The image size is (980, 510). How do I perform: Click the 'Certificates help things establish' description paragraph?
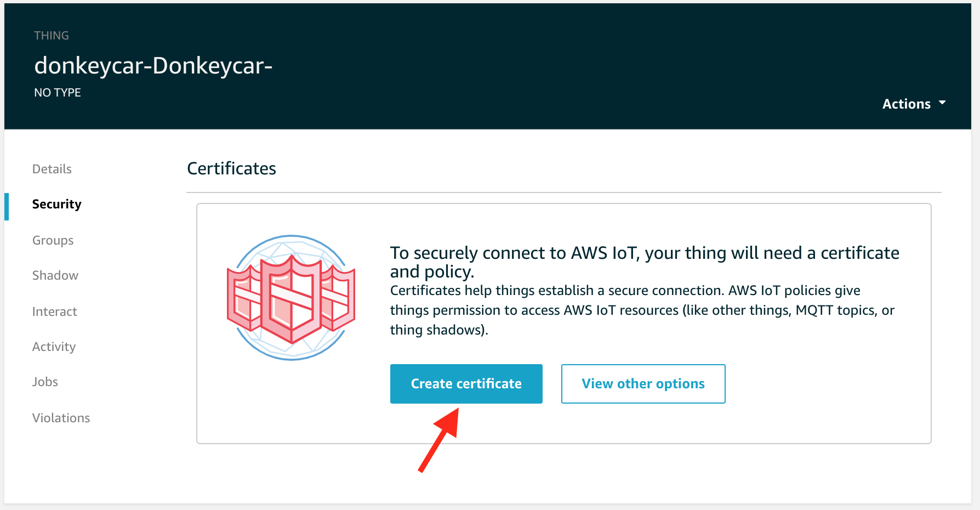coord(642,310)
